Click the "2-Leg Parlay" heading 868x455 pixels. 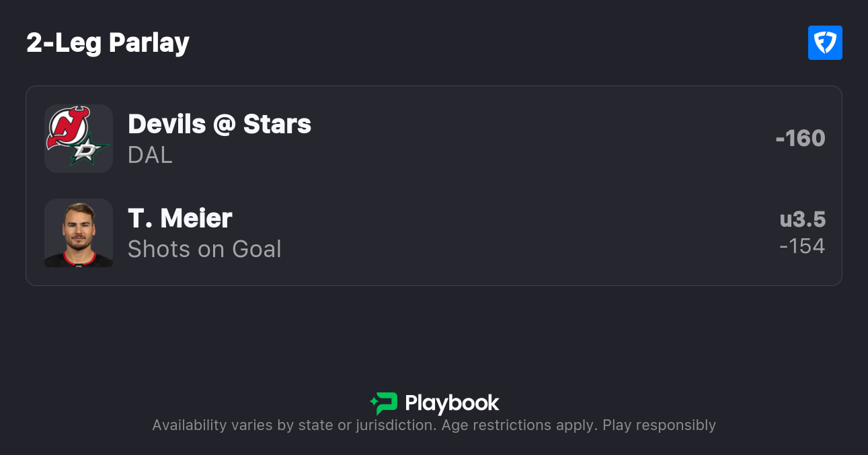coord(108,43)
